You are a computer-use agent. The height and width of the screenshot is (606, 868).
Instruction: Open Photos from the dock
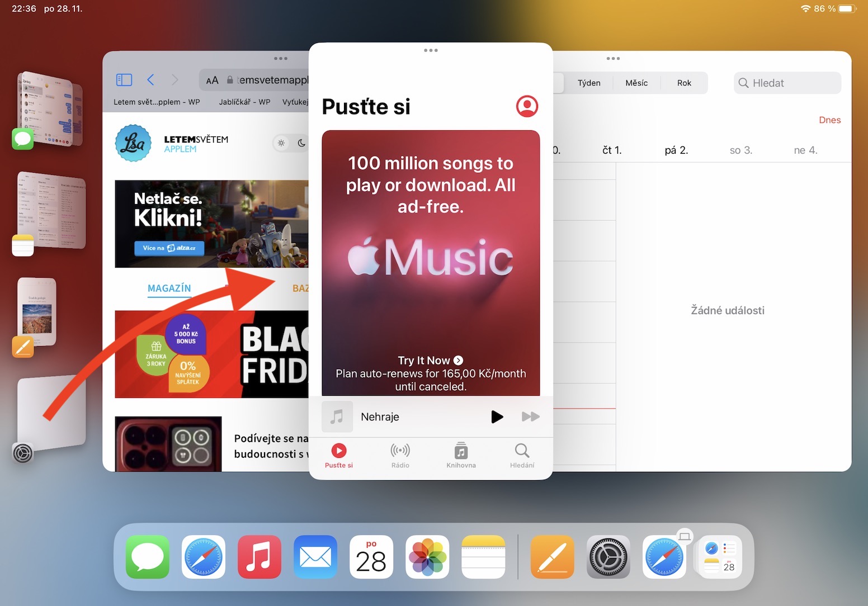427,557
